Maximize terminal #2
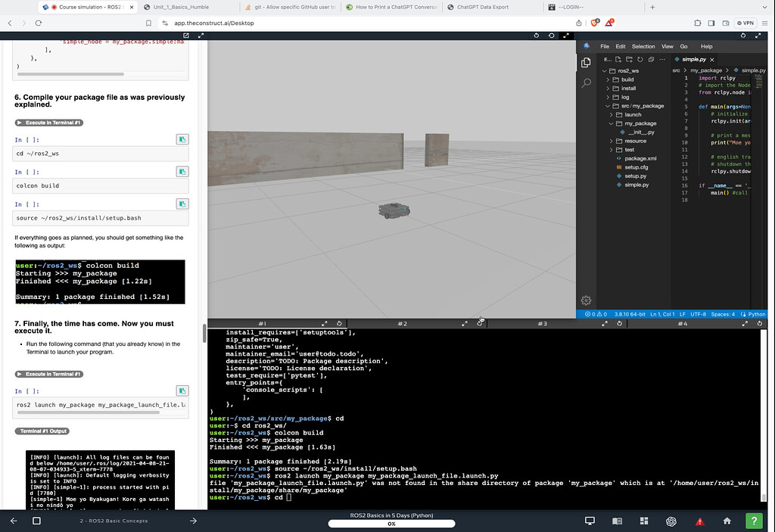 465,323
